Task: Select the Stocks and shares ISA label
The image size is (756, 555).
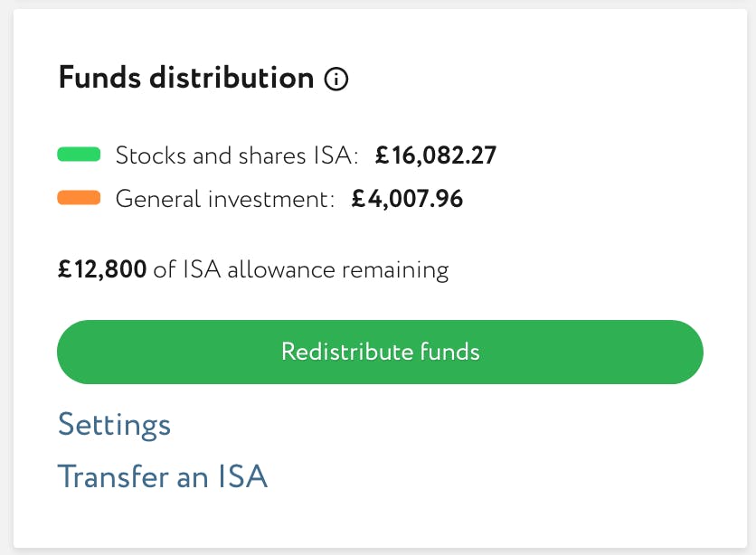Action: [237, 155]
